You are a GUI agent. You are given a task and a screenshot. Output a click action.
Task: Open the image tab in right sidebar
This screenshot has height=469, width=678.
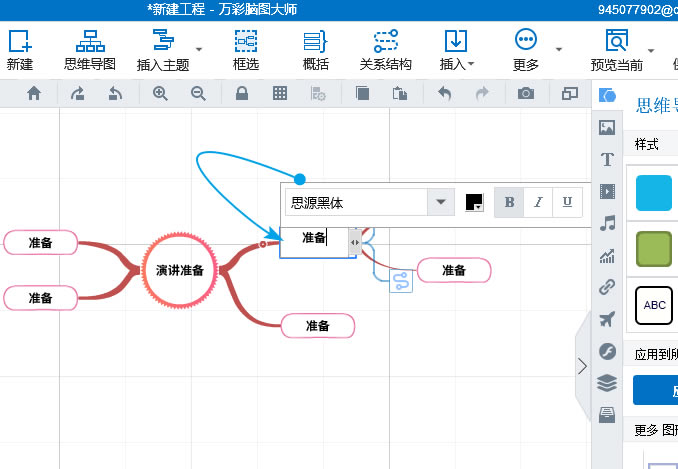tap(607, 127)
